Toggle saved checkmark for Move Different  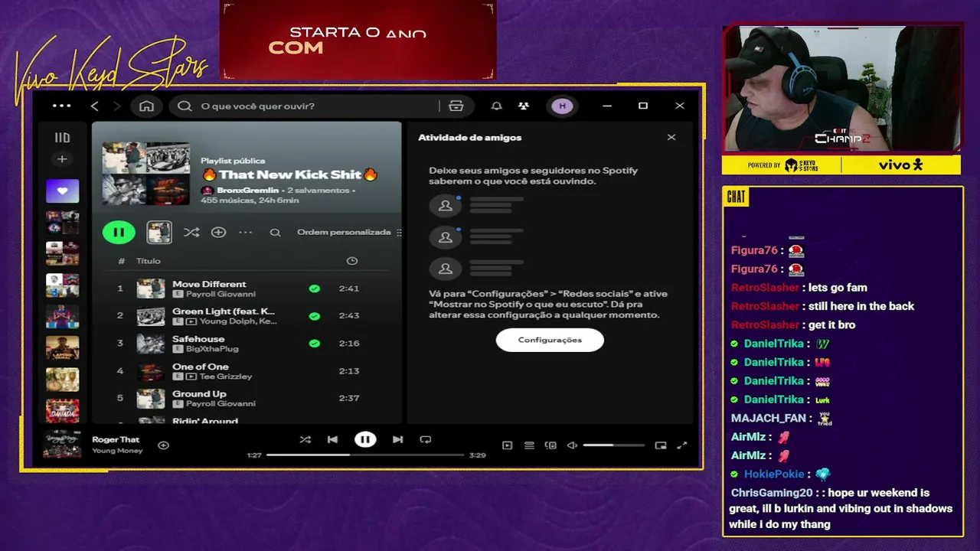pyautogui.click(x=314, y=289)
